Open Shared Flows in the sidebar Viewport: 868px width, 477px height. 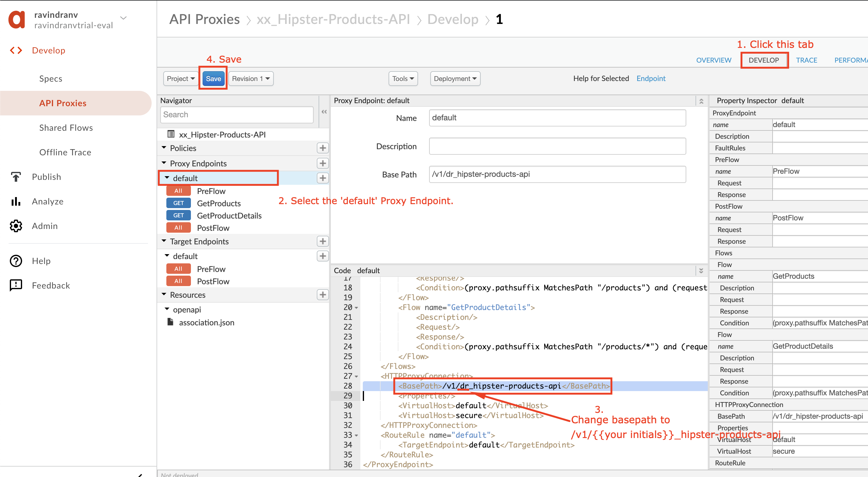pyautogui.click(x=66, y=128)
